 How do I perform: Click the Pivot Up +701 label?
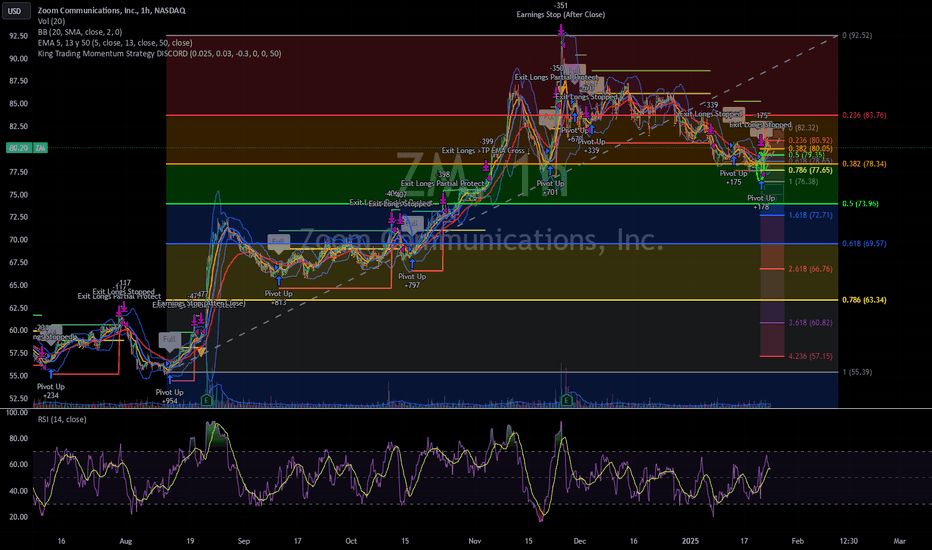tap(550, 188)
